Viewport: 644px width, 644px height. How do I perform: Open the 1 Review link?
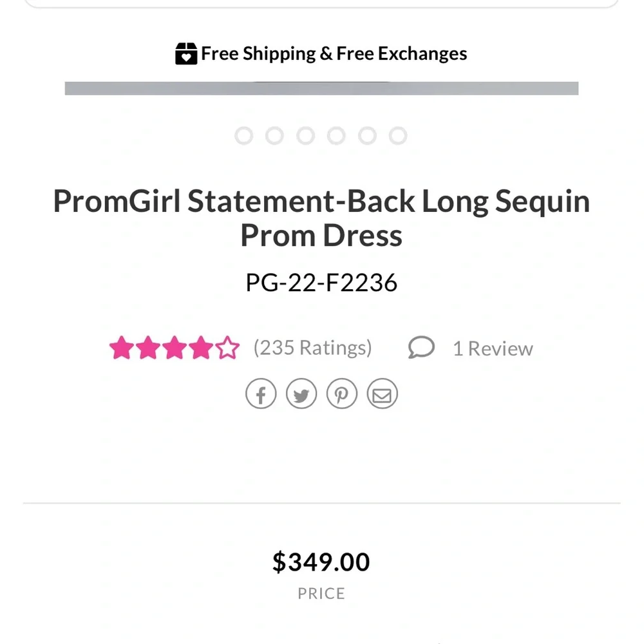tap(493, 348)
